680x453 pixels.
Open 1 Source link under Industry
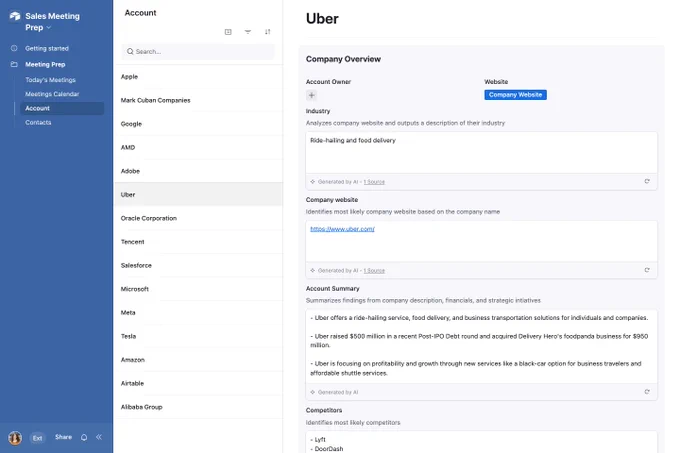tap(374, 182)
